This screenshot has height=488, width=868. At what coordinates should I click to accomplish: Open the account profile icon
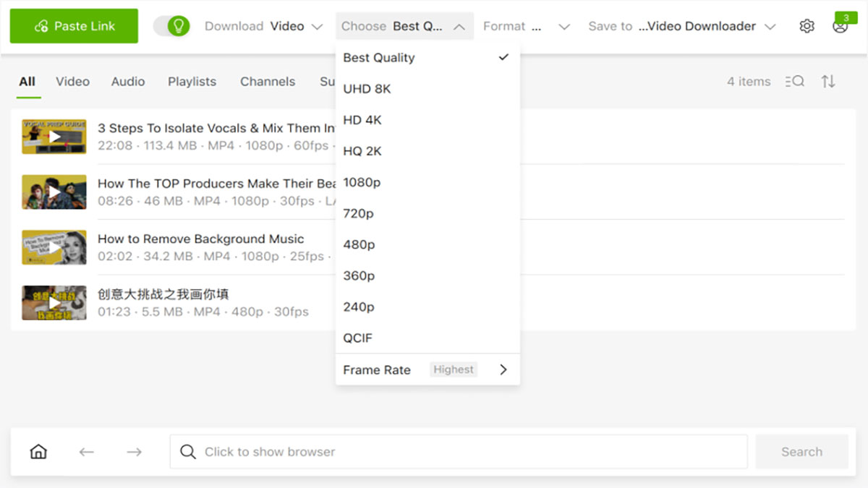coord(840,26)
